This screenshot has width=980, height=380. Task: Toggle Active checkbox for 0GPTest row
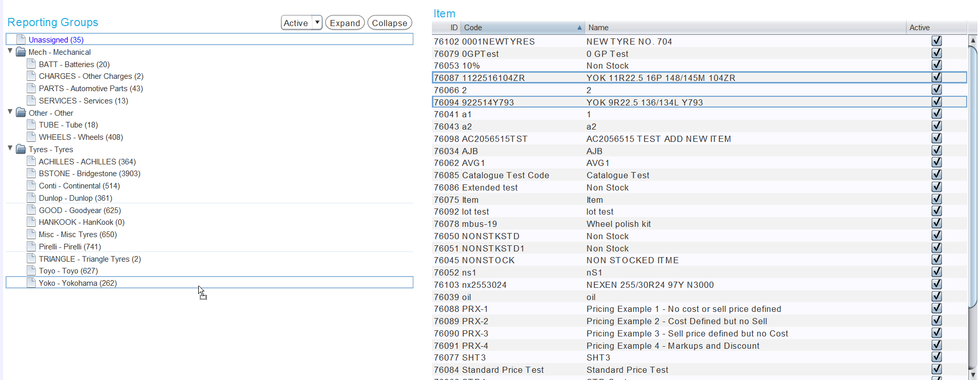click(936, 53)
